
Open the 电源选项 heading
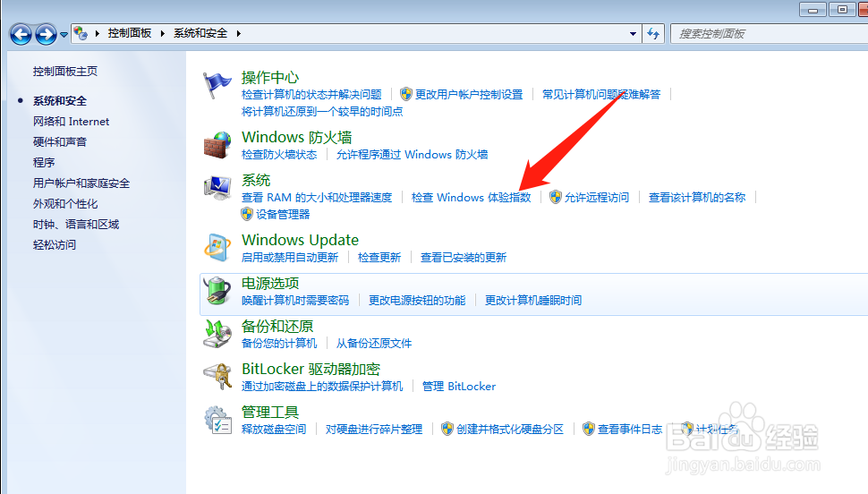pos(270,284)
